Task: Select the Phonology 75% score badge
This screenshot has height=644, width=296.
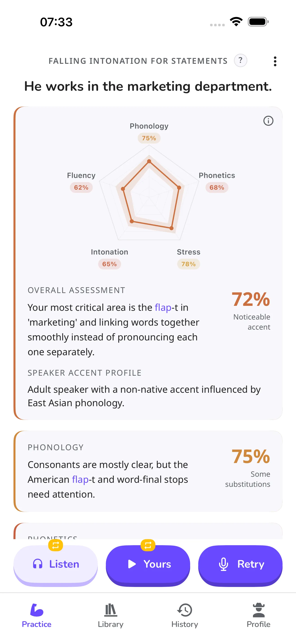Action: click(x=149, y=138)
